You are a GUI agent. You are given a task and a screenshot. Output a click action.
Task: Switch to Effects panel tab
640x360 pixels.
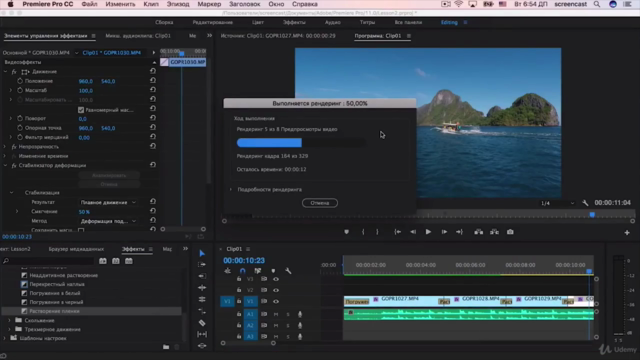point(133,249)
